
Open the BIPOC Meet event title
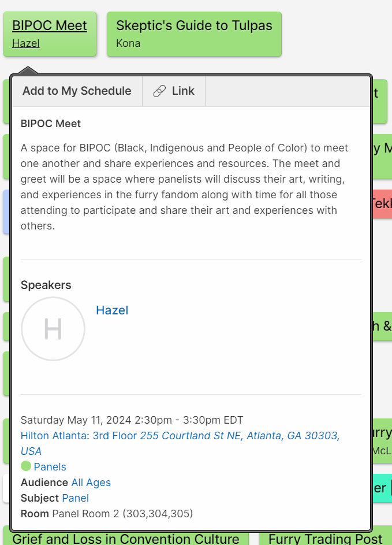50,26
